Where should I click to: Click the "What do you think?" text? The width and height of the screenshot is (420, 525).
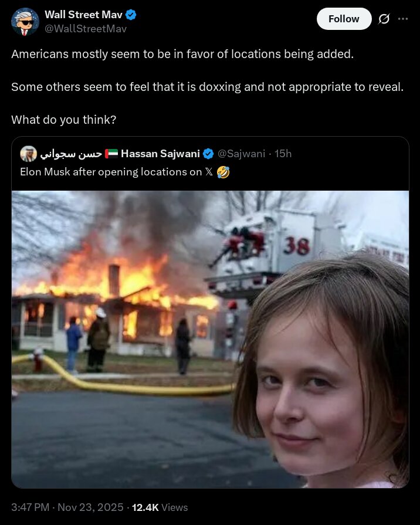click(x=63, y=120)
